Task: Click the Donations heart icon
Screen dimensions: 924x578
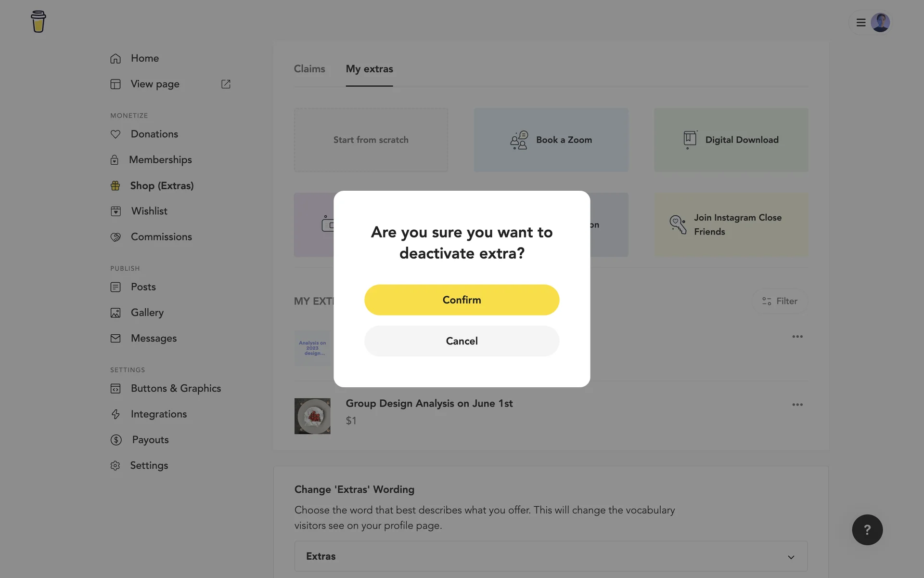Action: (115, 134)
